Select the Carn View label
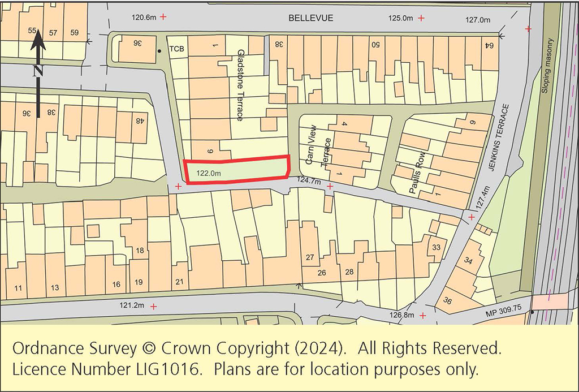The image size is (579, 392). tap(311, 145)
